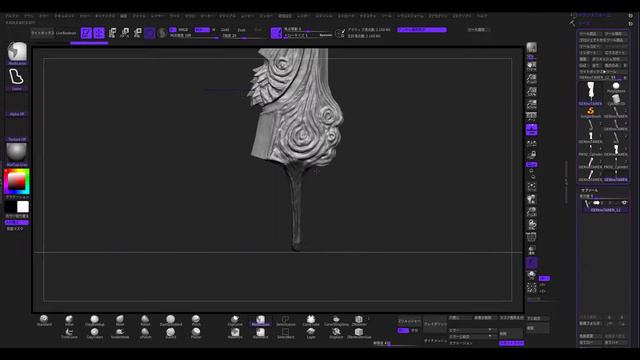Select the hPolish brush
This screenshot has width=640, height=360.
145,333
